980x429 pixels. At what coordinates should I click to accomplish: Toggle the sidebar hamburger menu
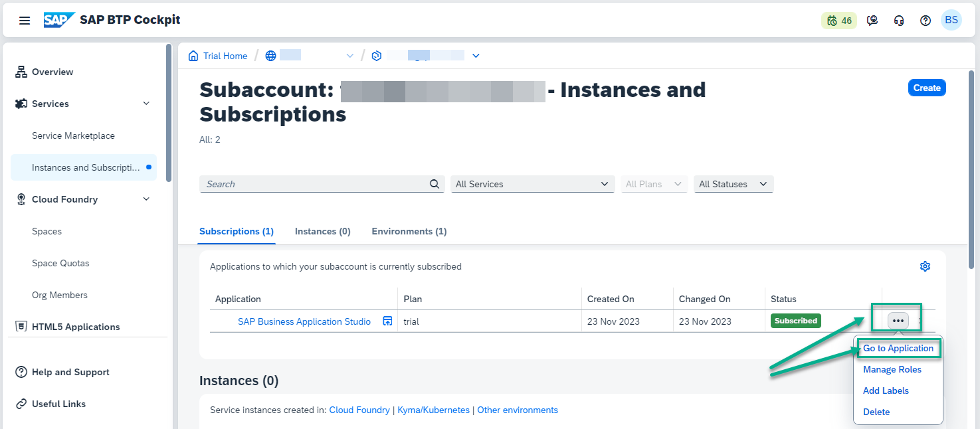(25, 19)
